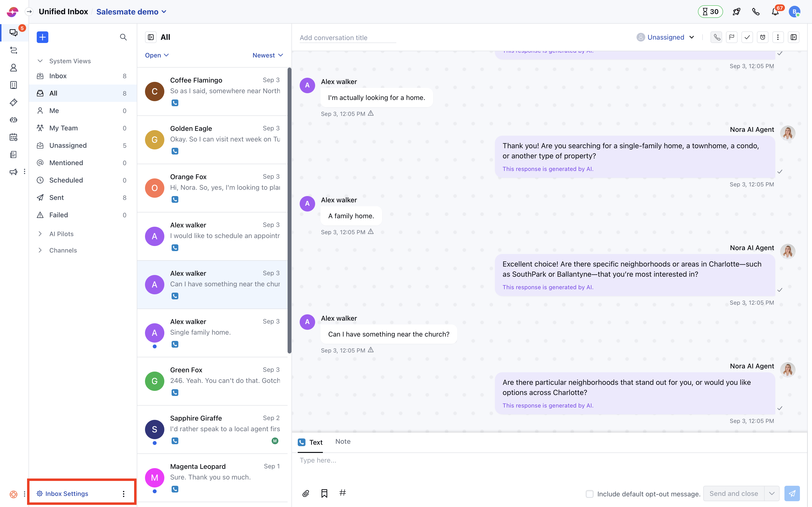The image size is (812, 507).
Task: Open the Meetings calendar icon in the sidebar
Action: pos(14,137)
